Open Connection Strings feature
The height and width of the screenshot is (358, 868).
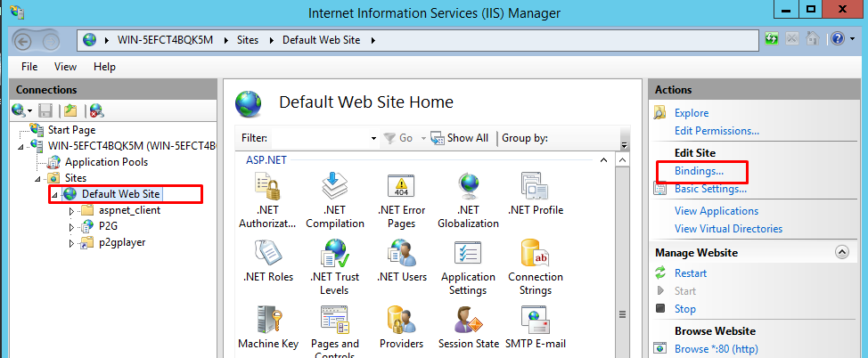pos(536,268)
